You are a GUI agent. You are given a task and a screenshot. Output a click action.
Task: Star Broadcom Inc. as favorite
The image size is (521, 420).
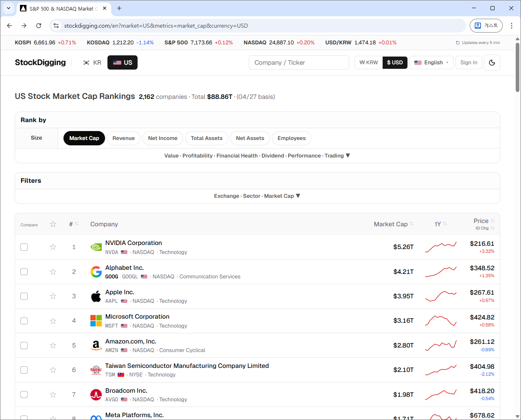tap(53, 395)
